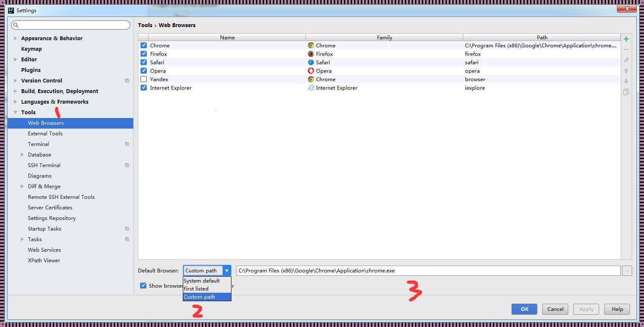
Task: Click the Remove browser minus icon
Action: pos(626,49)
